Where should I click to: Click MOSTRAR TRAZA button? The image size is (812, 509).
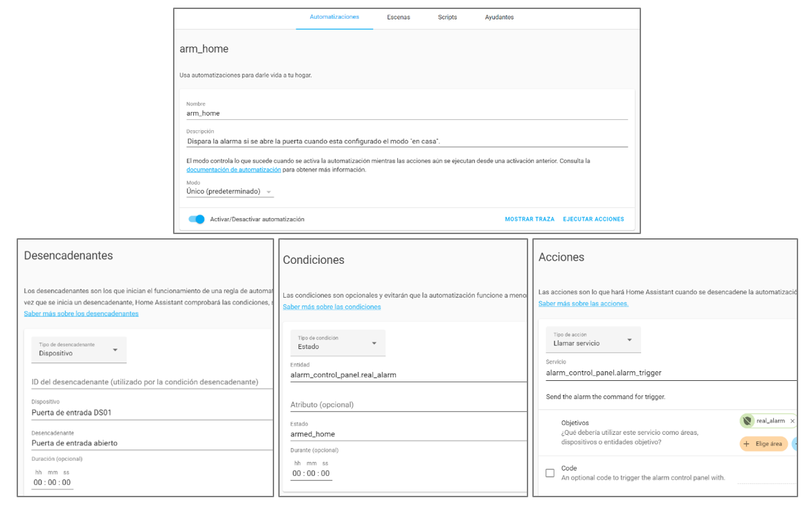(530, 220)
